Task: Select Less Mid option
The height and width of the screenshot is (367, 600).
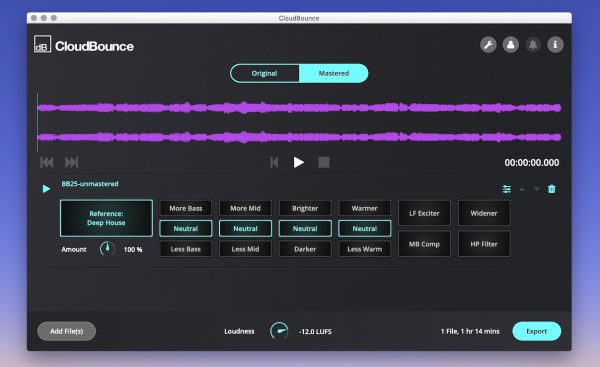Action: (x=245, y=249)
